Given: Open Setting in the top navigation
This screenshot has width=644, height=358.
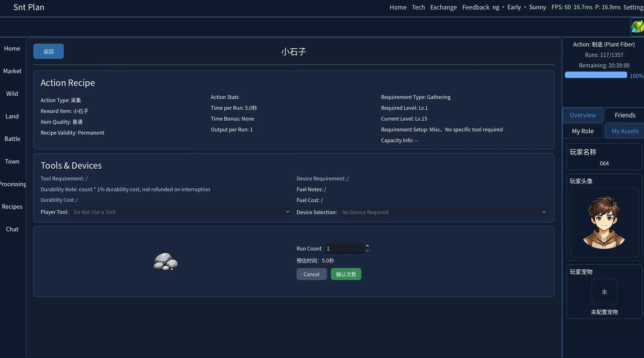Looking at the screenshot, I should 633,7.
